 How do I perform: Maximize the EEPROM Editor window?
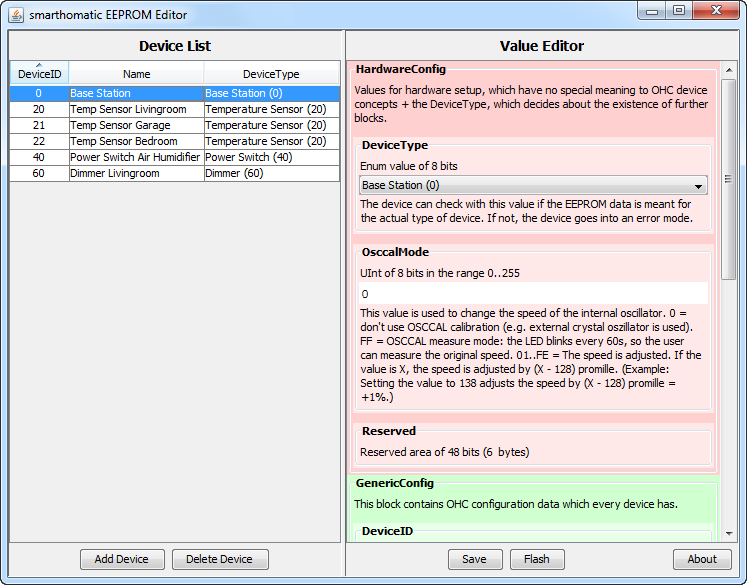pos(678,11)
